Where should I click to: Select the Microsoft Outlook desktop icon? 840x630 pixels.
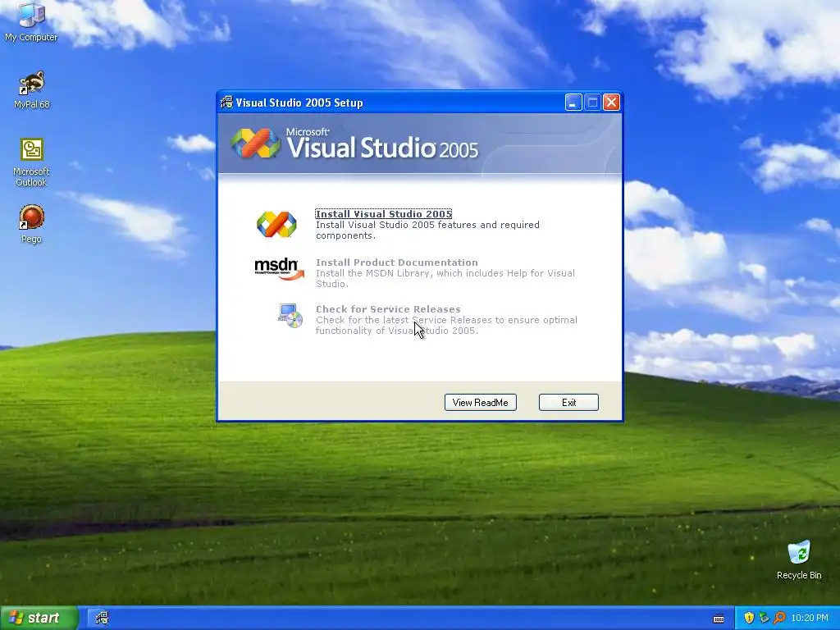(32, 162)
